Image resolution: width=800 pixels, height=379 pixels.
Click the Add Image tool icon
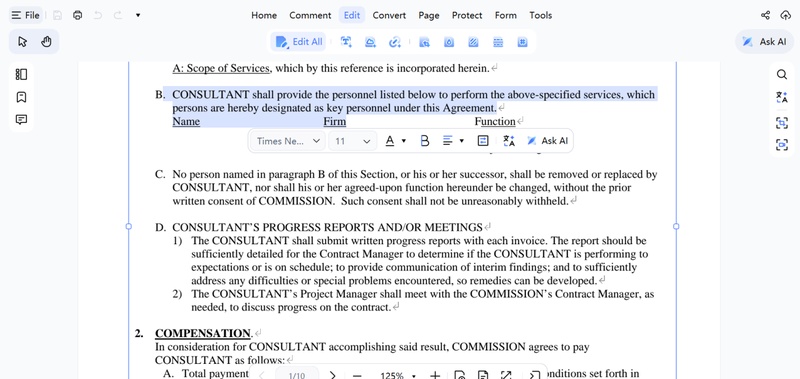[370, 42]
